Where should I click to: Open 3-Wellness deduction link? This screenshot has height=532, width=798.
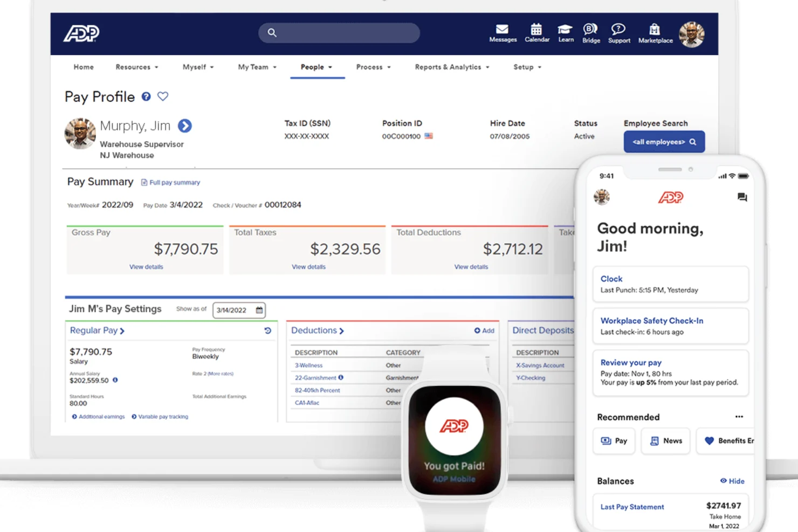tap(308, 365)
